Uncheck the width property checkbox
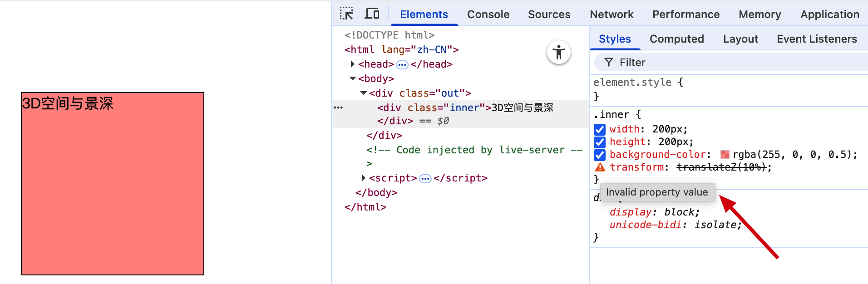The width and height of the screenshot is (868, 284). (600, 129)
